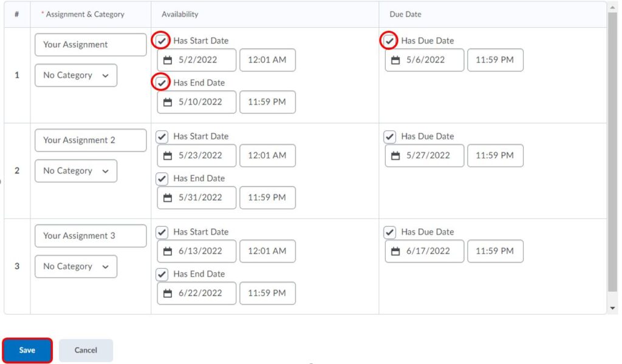Open calendar picker for 6/17/2022 due date
This screenshot has width=622, height=364.
pyautogui.click(x=396, y=251)
